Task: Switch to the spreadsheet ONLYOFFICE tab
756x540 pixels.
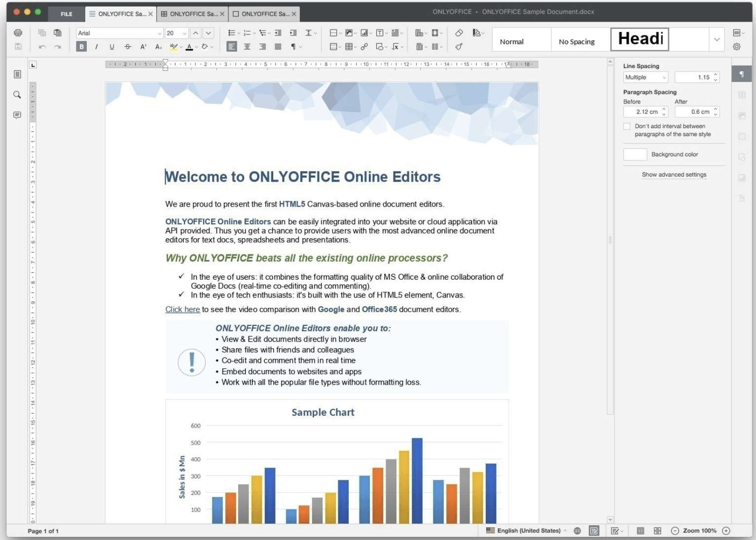Action: click(x=192, y=14)
